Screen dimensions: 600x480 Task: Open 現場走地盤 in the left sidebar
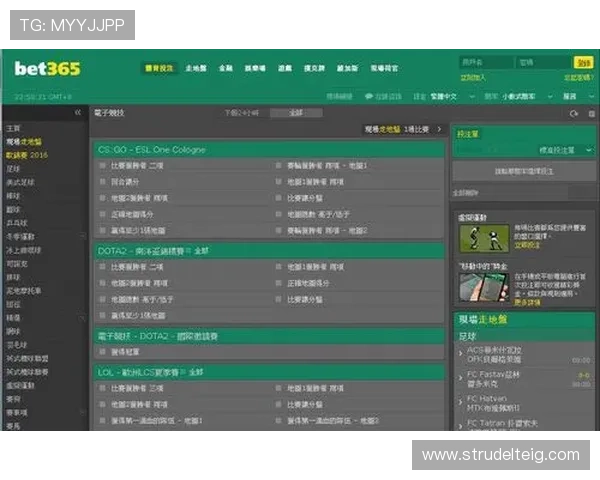(24, 142)
